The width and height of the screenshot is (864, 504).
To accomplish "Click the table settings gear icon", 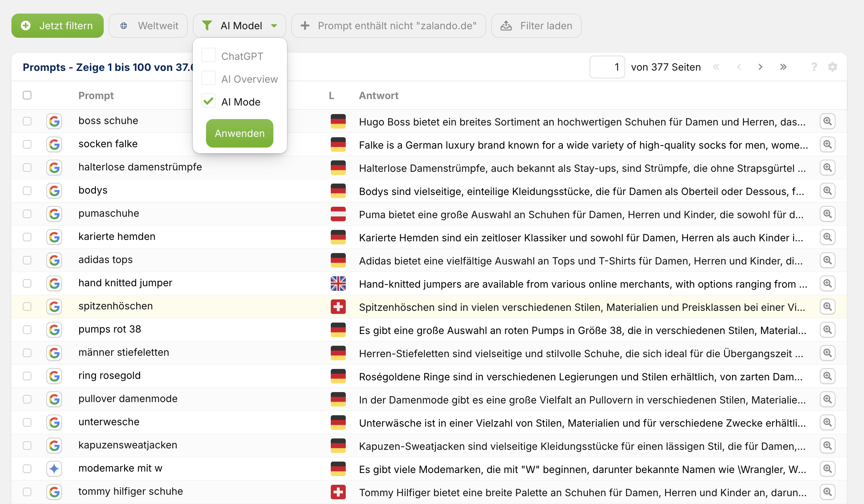I will coord(832,67).
